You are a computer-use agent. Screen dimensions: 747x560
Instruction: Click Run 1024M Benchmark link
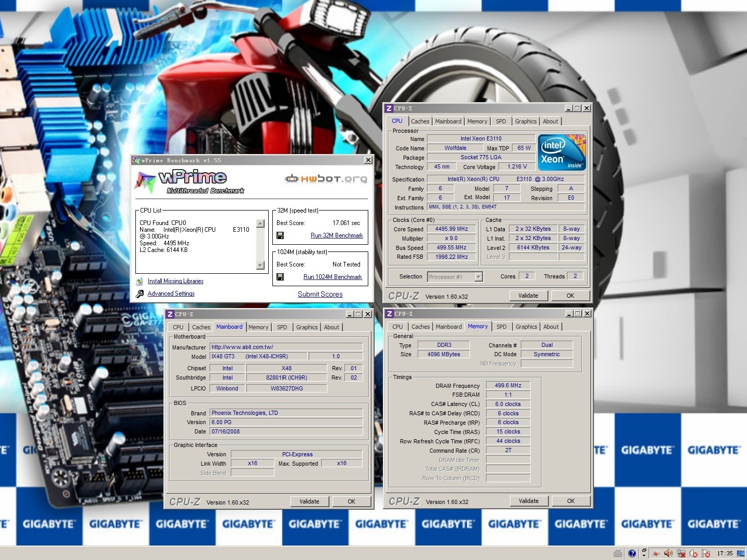[333, 277]
